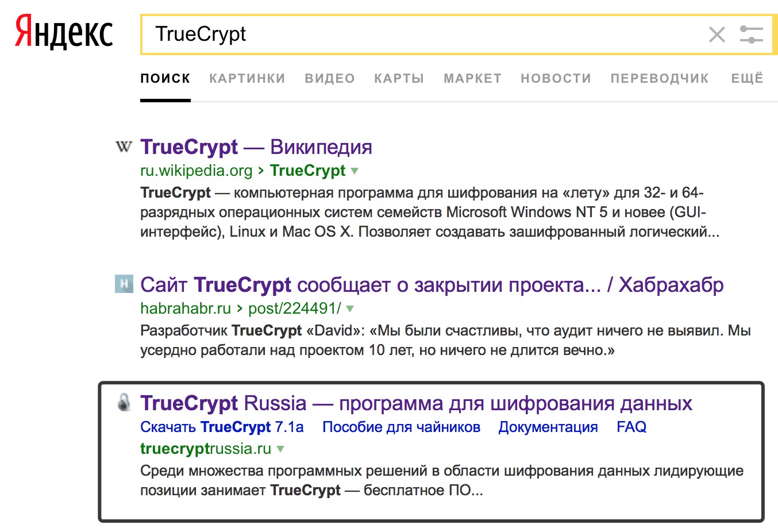
Task: Open the TrueCrypt — Википедия result
Action: point(256,147)
